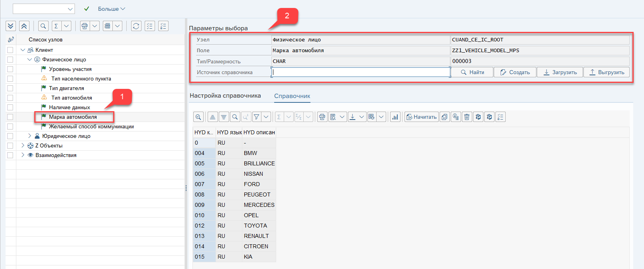
Task: Collapse the Физическое лицо tree node
Action: tap(29, 60)
